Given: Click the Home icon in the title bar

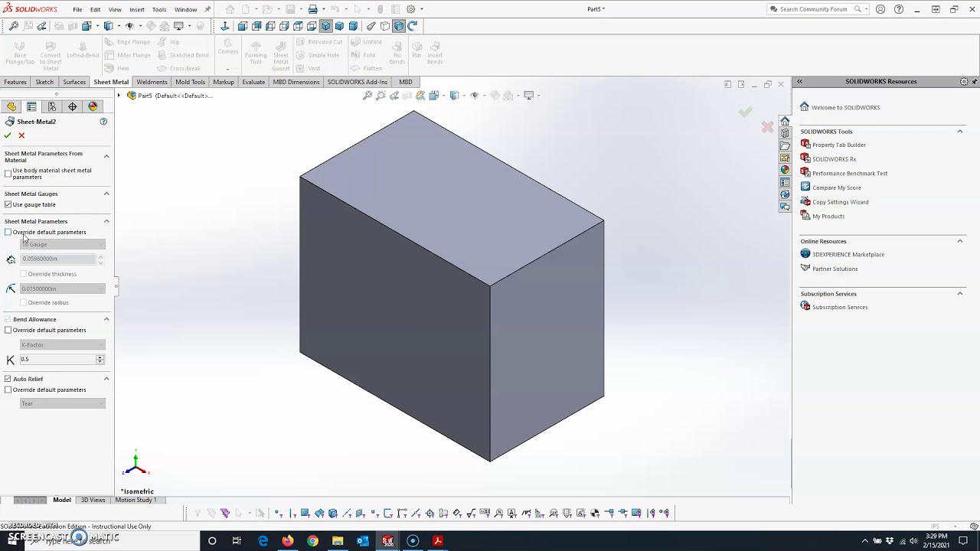Looking at the screenshot, I should (x=230, y=9).
